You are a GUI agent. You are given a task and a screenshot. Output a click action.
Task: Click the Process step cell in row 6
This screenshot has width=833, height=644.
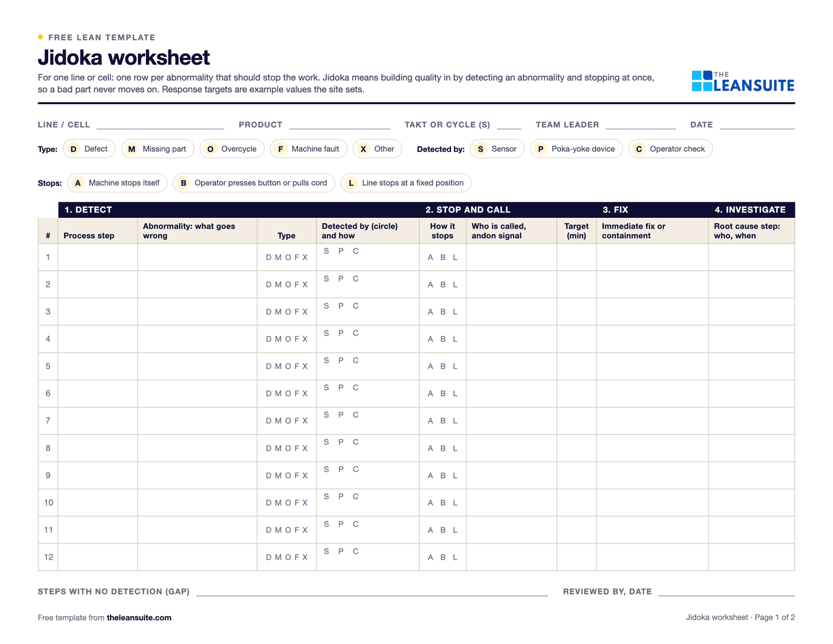[x=98, y=393]
